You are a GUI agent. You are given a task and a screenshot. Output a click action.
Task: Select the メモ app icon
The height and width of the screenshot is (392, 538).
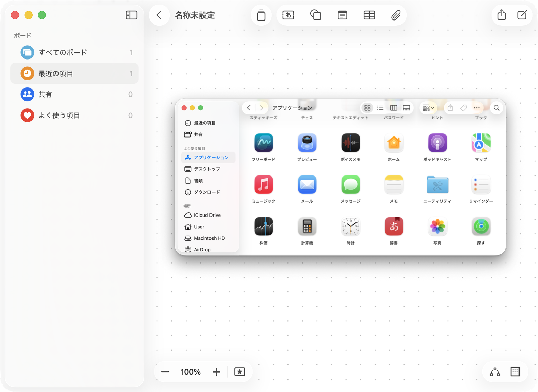394,185
